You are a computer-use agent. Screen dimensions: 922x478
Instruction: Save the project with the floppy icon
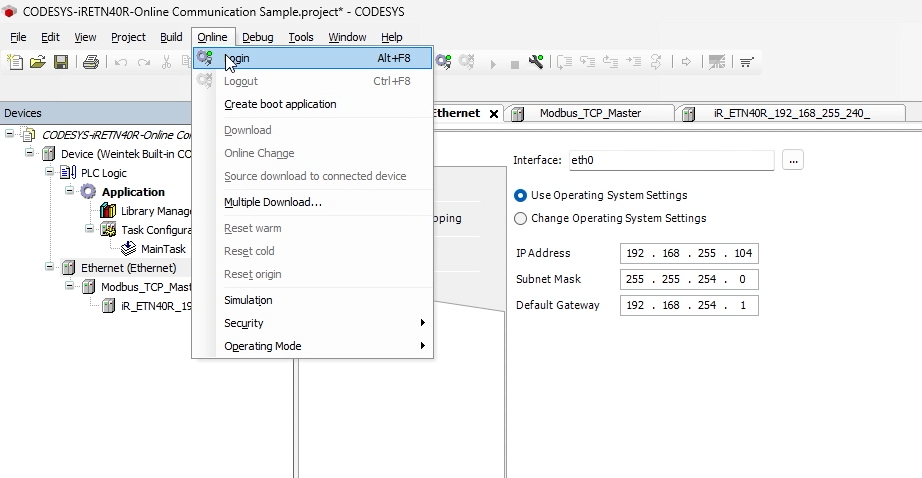(x=61, y=62)
